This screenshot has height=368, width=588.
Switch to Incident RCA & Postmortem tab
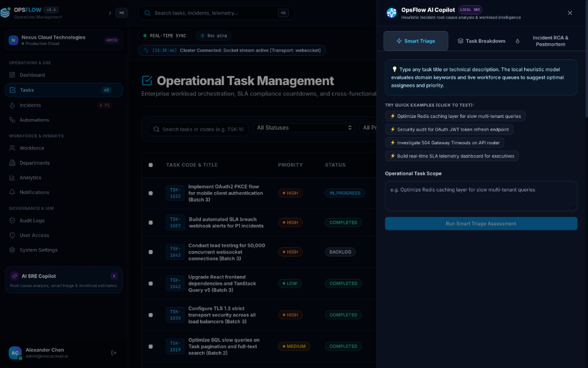click(550, 41)
